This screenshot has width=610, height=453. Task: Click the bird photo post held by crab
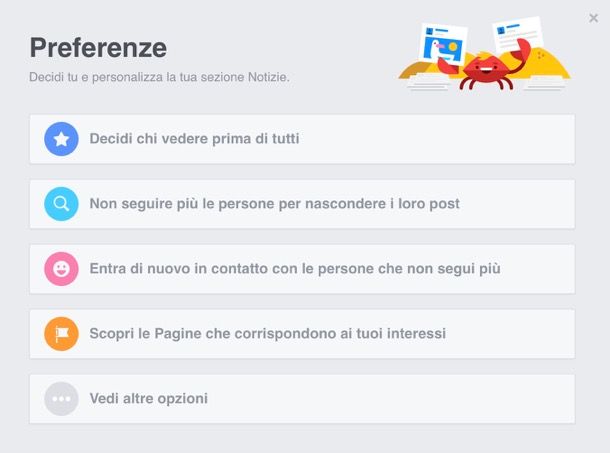click(x=444, y=43)
